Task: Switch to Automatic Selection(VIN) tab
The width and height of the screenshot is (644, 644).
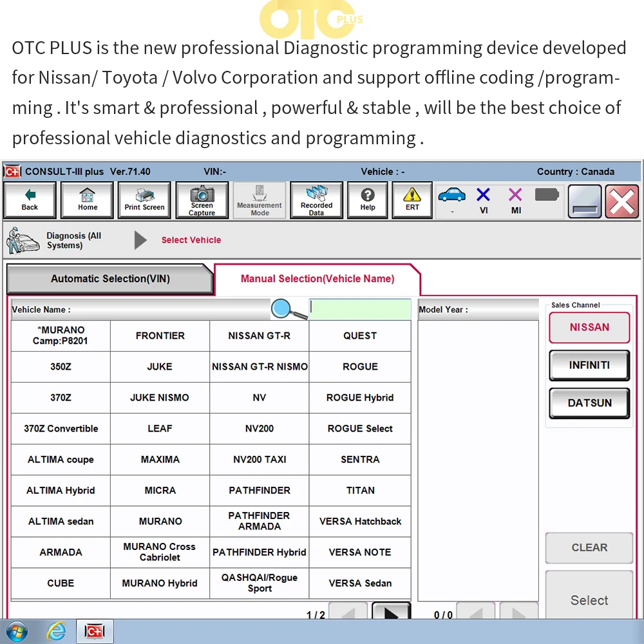Action: point(110,279)
